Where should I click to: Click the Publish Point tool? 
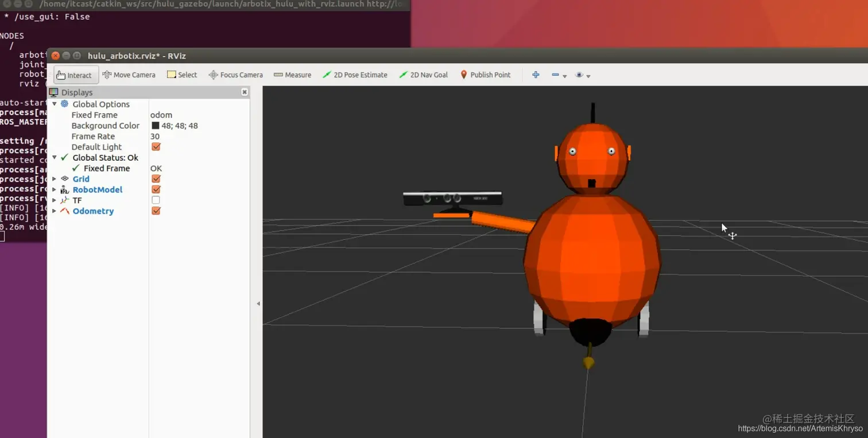(x=485, y=75)
